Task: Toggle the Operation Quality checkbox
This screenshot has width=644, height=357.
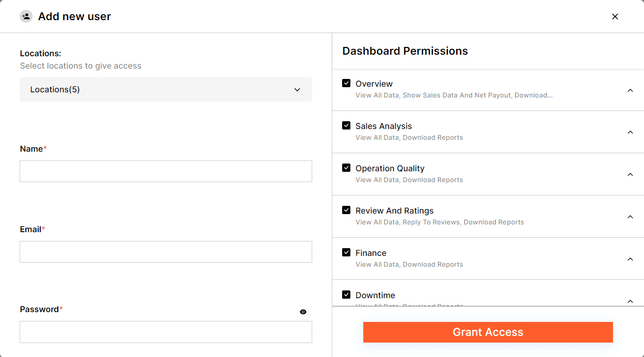Action: coord(346,168)
